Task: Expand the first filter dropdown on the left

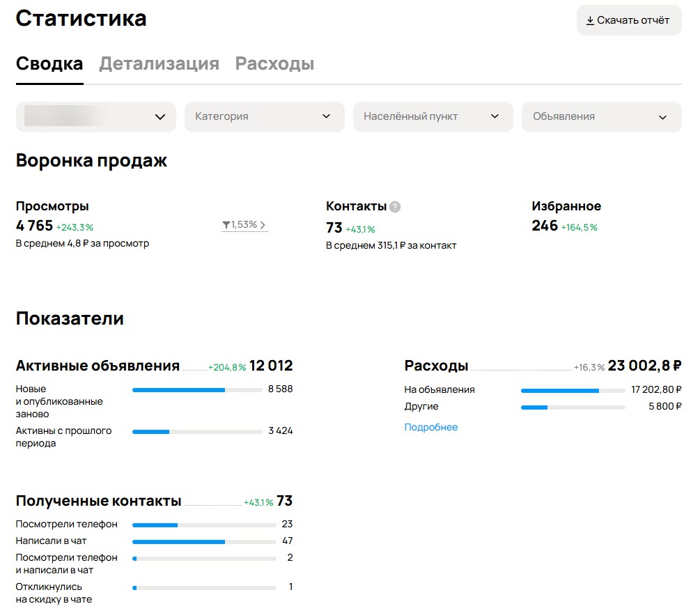Action: [x=95, y=116]
